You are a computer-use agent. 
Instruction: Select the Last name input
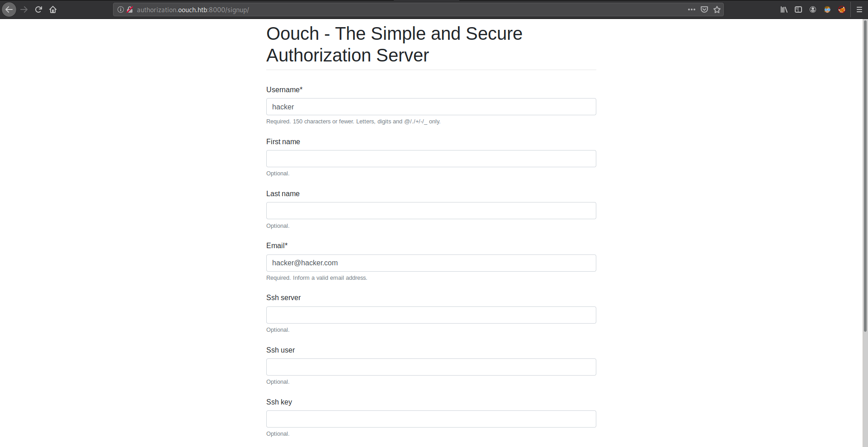(x=431, y=211)
